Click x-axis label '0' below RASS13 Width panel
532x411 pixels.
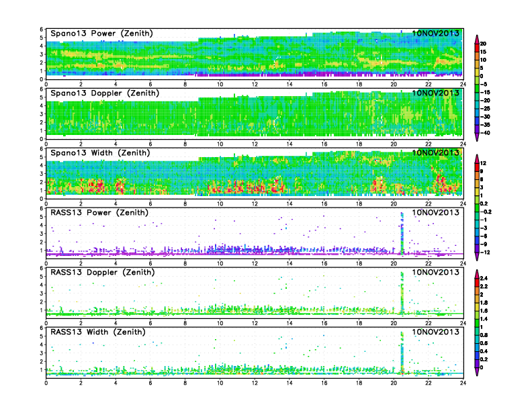pos(46,383)
